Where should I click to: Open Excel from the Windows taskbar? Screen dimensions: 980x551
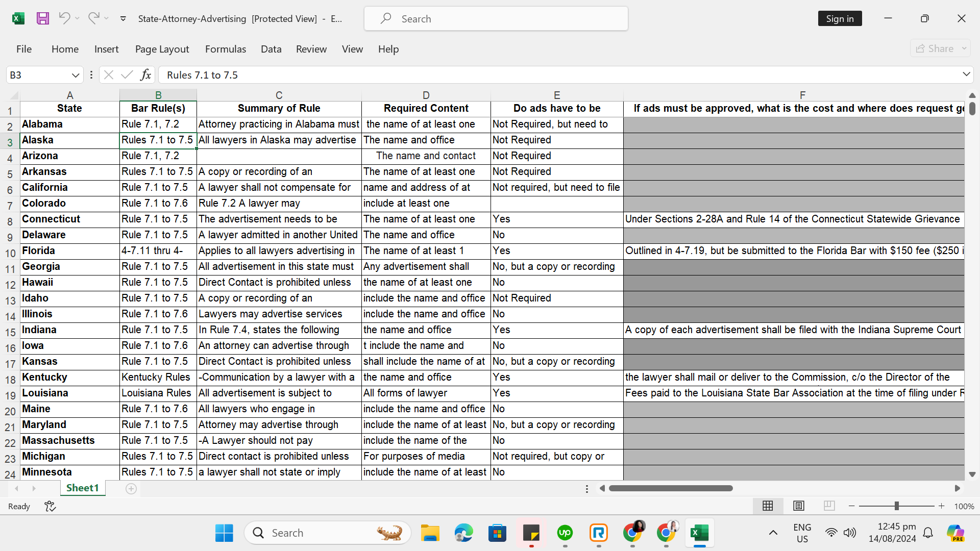click(x=699, y=533)
